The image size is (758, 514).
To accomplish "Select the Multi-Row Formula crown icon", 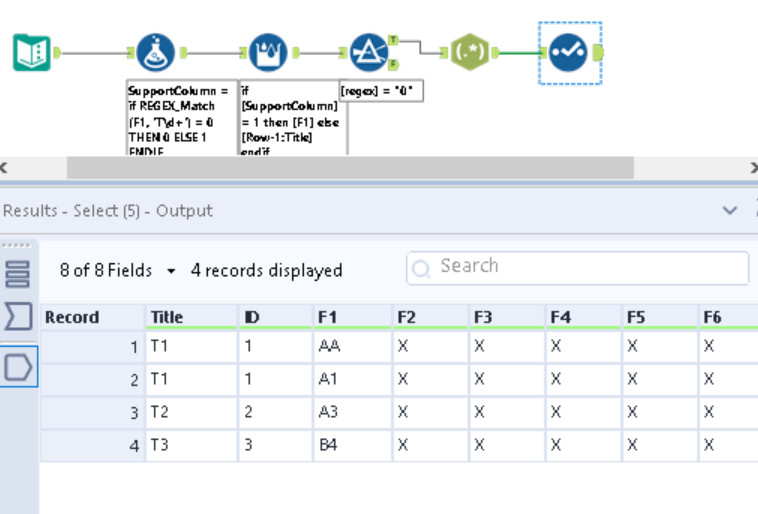I will tap(268, 52).
